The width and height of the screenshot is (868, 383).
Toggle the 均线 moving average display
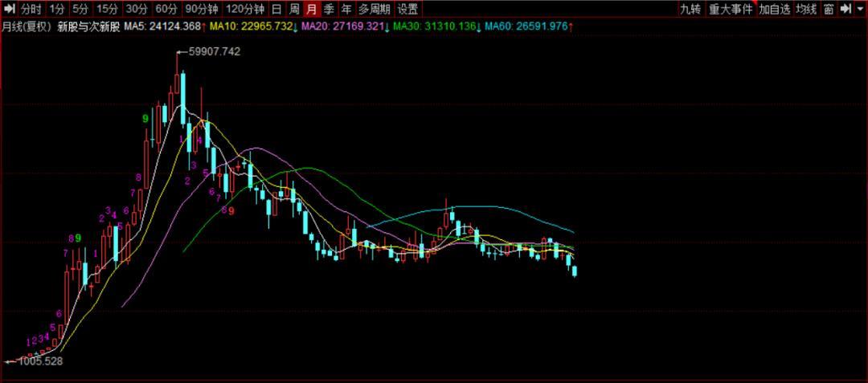tap(806, 10)
